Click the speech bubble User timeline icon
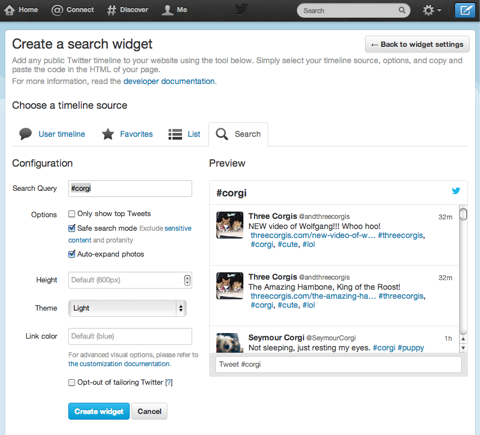Image resolution: width=480 pixels, height=435 pixels. (x=25, y=134)
